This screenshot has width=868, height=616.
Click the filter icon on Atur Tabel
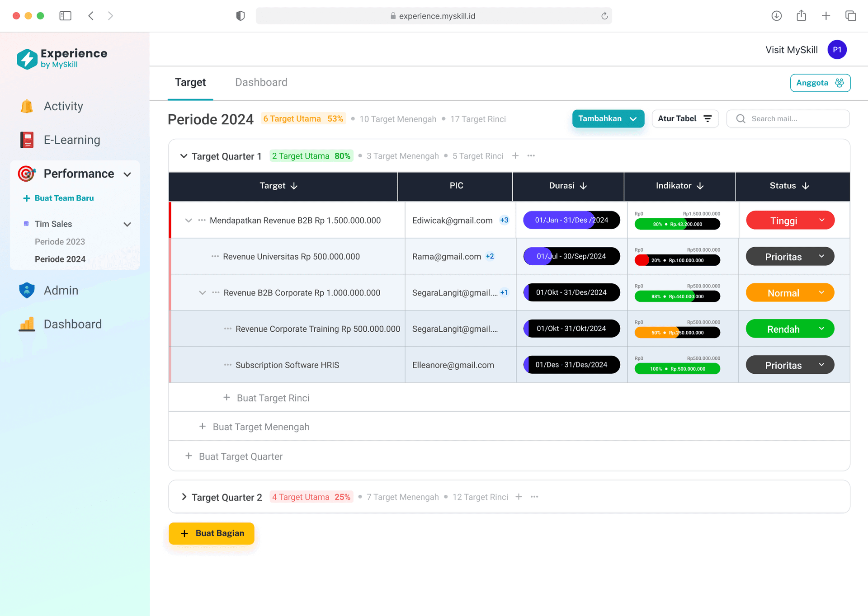708,118
